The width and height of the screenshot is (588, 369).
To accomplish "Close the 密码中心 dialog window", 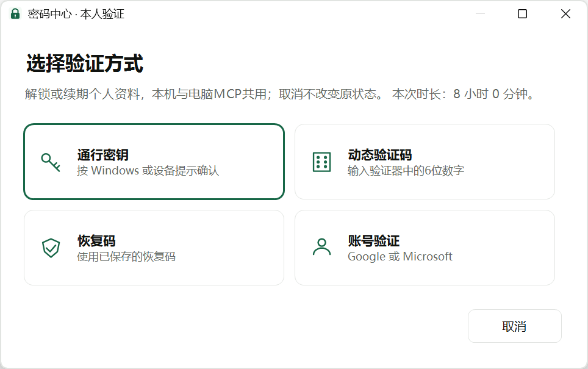I will point(565,14).
